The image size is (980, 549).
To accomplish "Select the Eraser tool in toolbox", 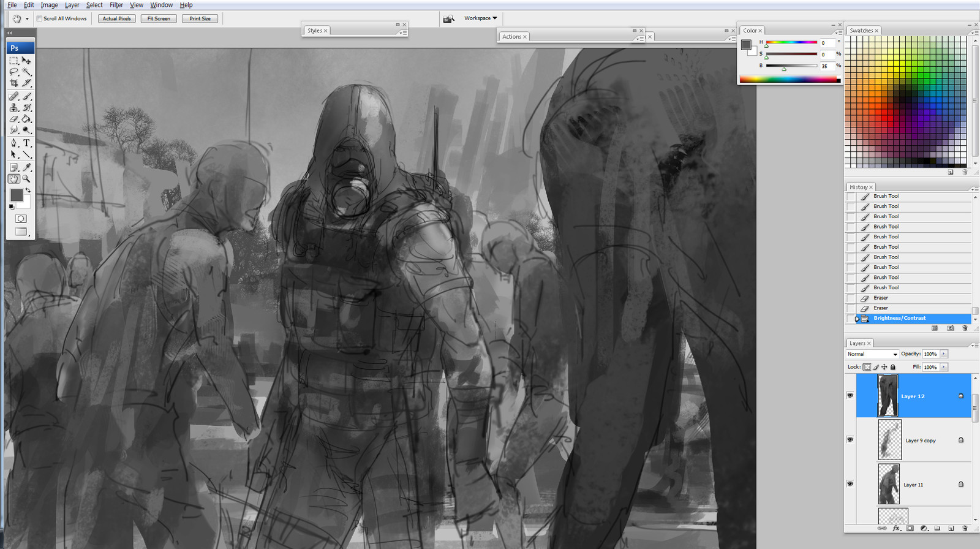I will [13, 118].
